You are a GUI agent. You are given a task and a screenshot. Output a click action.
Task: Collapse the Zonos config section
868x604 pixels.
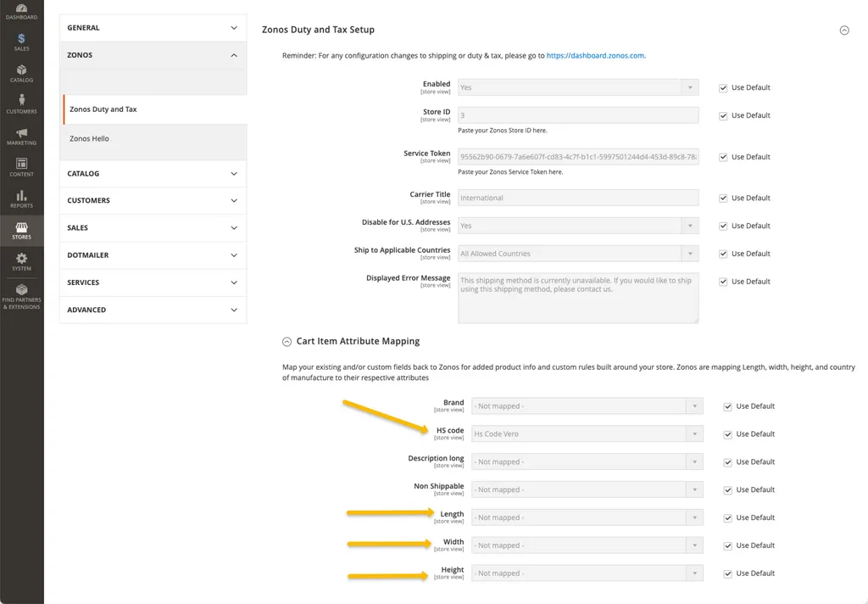coord(153,55)
